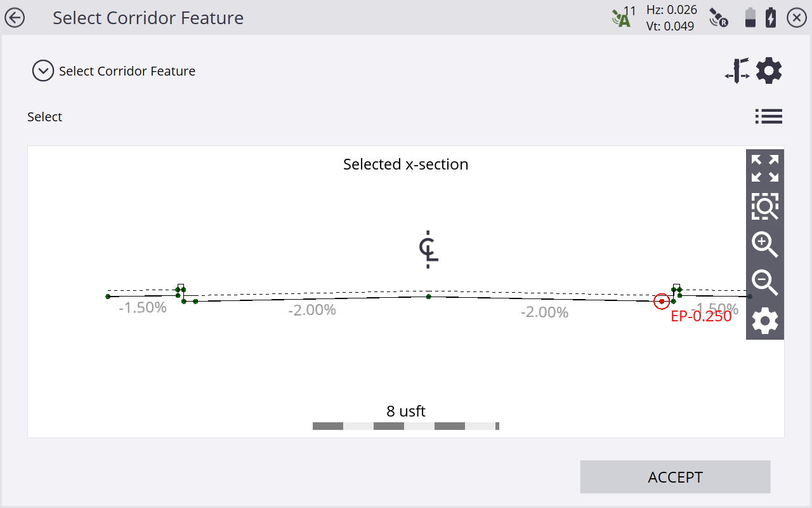This screenshot has height=508, width=812.
Task: Expand the Select Corridor Feature chevron
Action: (x=43, y=71)
